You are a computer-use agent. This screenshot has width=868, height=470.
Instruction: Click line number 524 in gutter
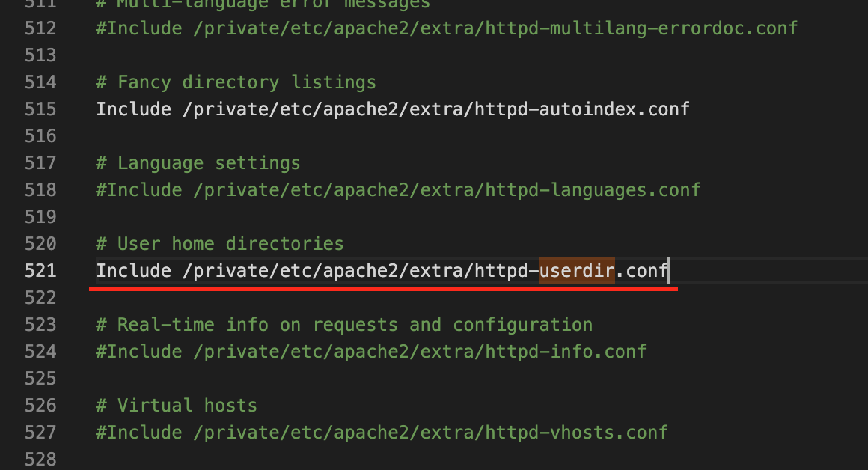coord(40,352)
